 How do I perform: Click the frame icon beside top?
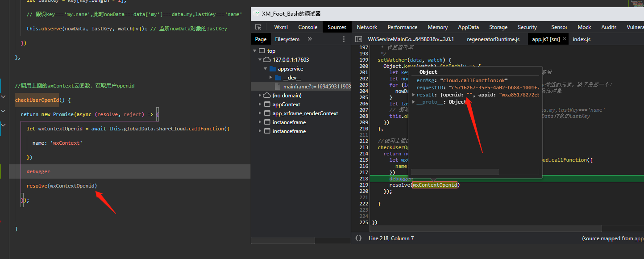pos(262,51)
